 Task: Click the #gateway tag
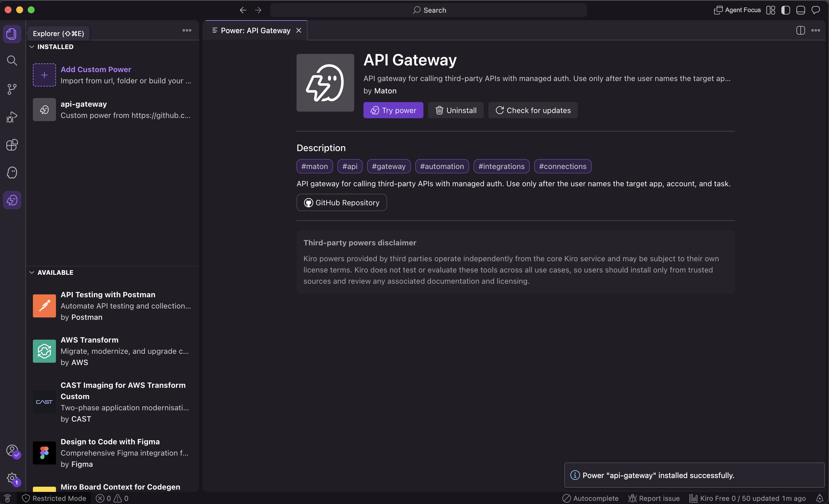click(x=389, y=166)
